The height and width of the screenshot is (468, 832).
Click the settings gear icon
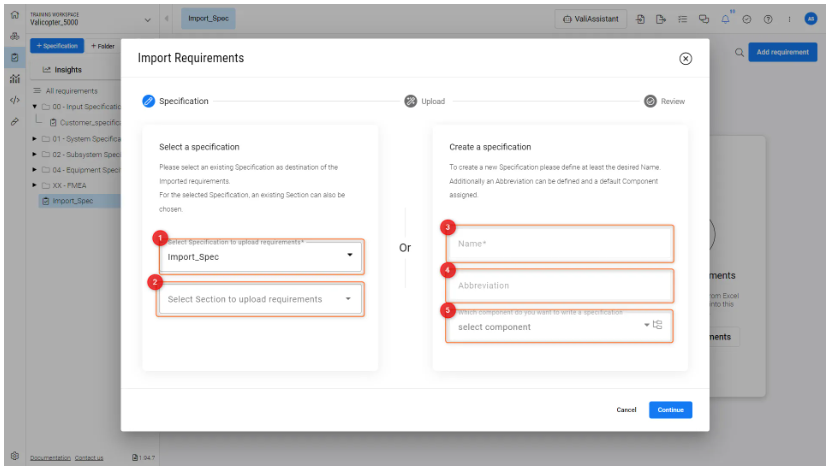click(14, 457)
